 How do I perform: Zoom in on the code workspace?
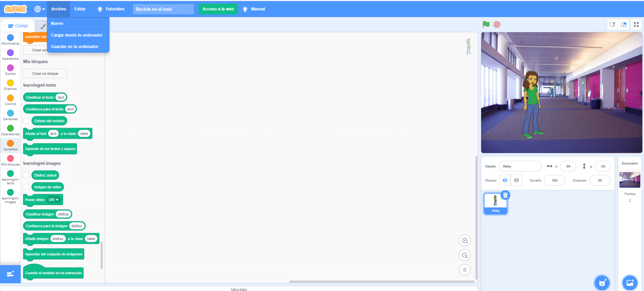pos(465,240)
